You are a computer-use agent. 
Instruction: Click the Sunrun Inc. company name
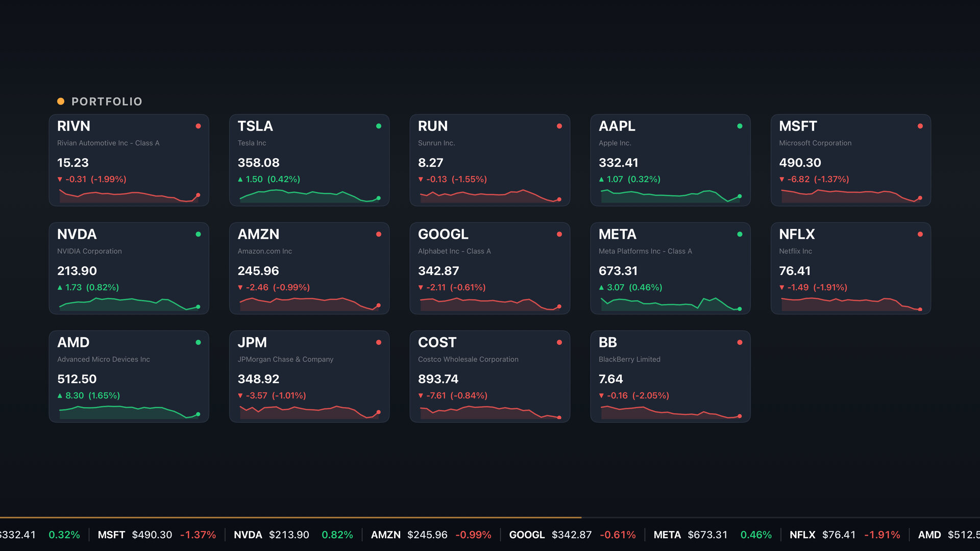[x=436, y=143]
